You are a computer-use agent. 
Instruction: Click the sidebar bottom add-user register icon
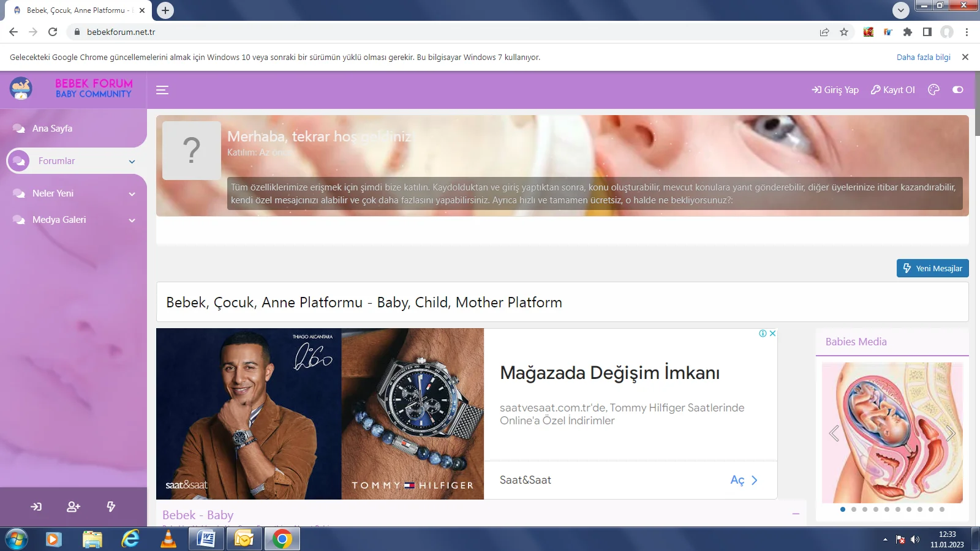[x=73, y=506]
